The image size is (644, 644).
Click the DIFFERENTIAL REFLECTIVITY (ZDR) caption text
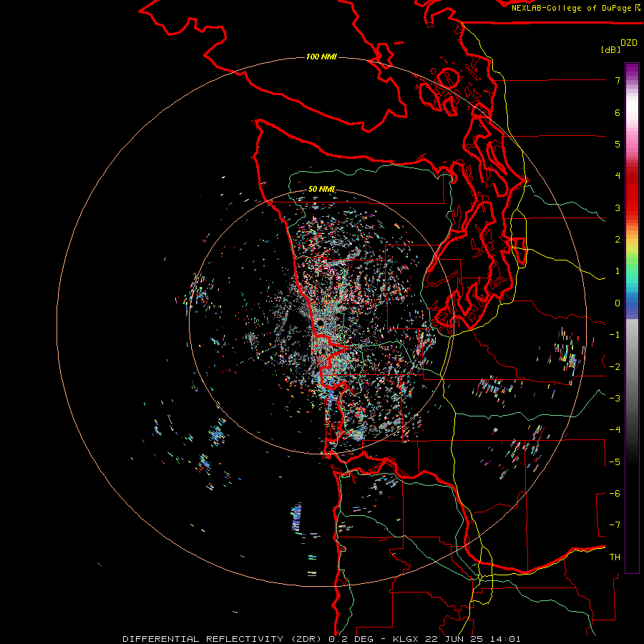223,639
